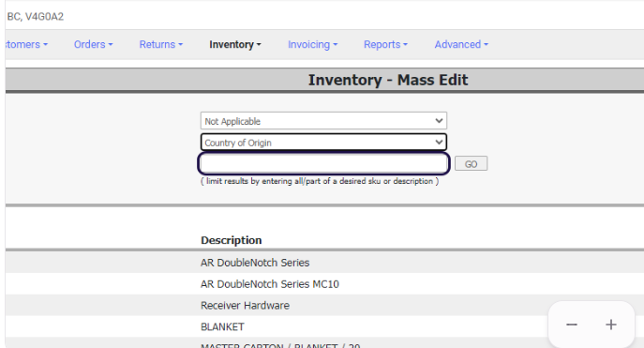644x348 pixels.
Task: Select the BLANKET row
Action: click(x=324, y=326)
